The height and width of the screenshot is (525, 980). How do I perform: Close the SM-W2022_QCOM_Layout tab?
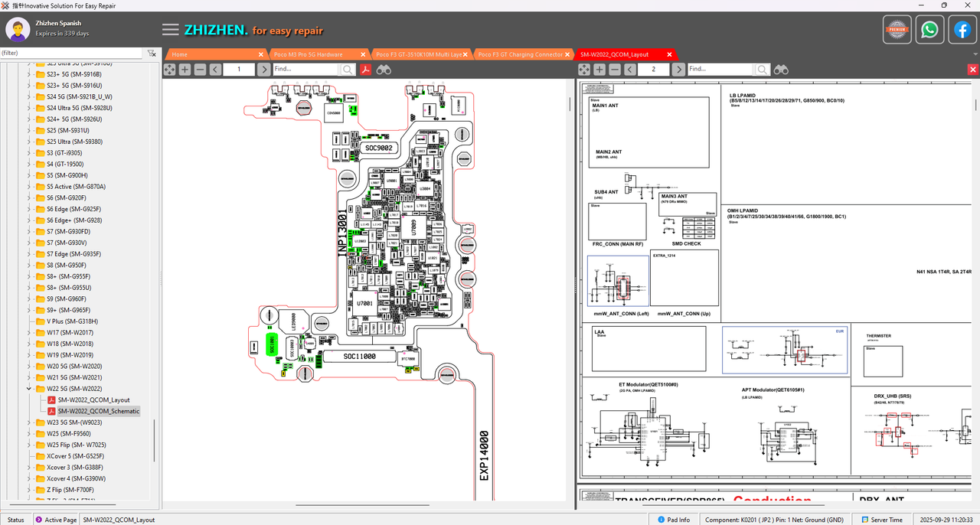pyautogui.click(x=669, y=54)
